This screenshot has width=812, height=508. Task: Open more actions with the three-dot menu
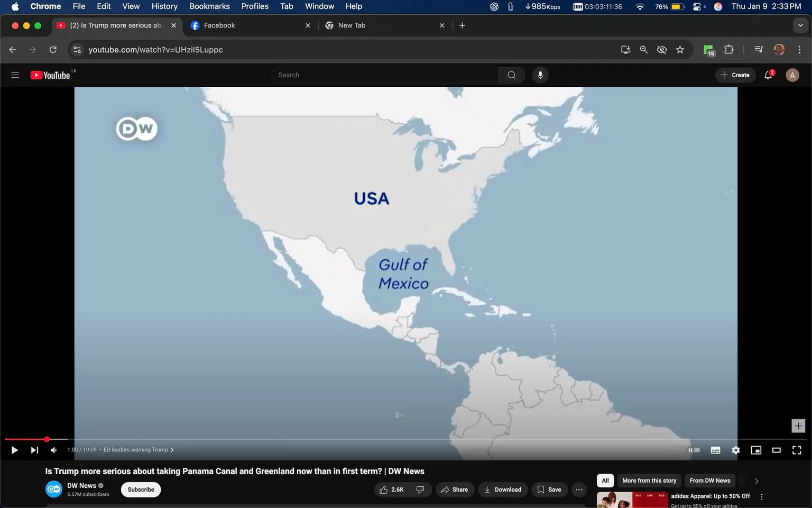point(578,489)
